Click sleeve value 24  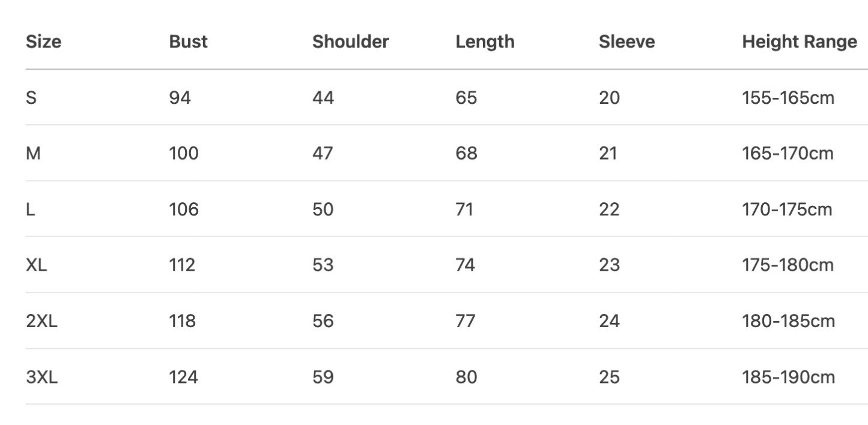[609, 321]
